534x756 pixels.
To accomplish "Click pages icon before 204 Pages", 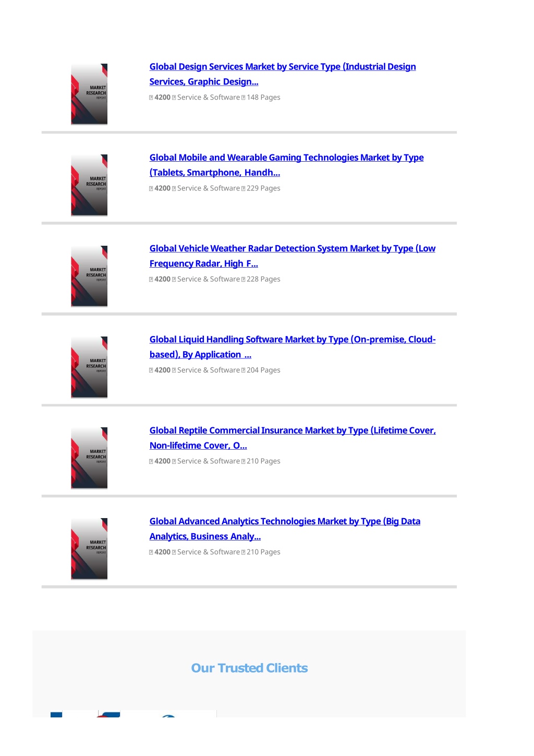I will click(x=244, y=370).
